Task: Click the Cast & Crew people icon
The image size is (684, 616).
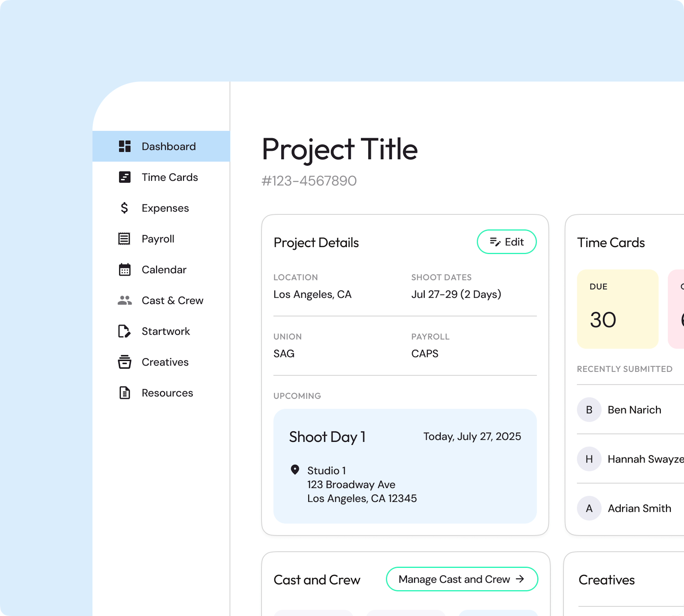Action: (125, 300)
